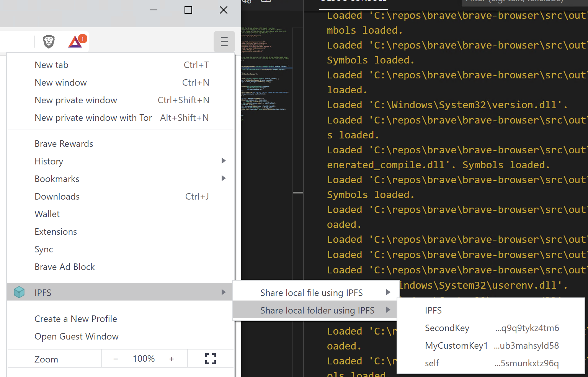Click the 'Loaded C:\Windows\System32\version.dll' log line
The height and width of the screenshot is (377, 588).
(447, 105)
